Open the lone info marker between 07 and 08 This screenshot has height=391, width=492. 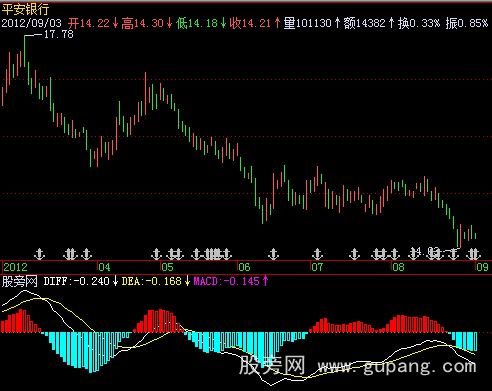point(354,254)
